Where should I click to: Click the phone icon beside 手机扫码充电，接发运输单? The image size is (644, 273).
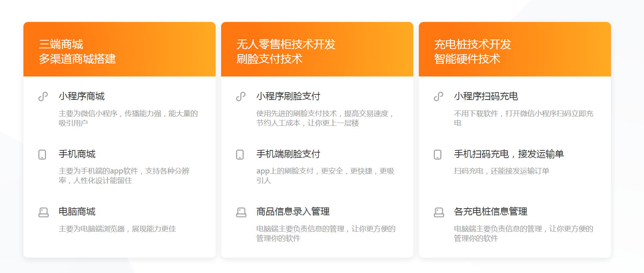click(438, 154)
